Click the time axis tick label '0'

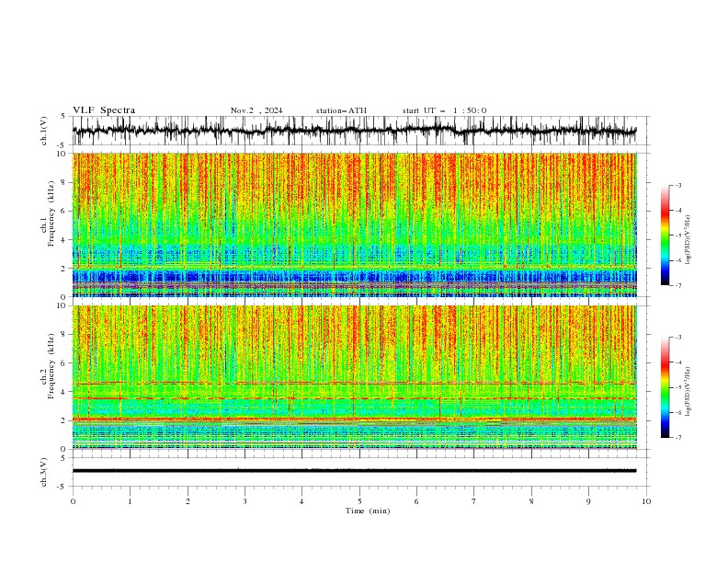click(x=73, y=501)
